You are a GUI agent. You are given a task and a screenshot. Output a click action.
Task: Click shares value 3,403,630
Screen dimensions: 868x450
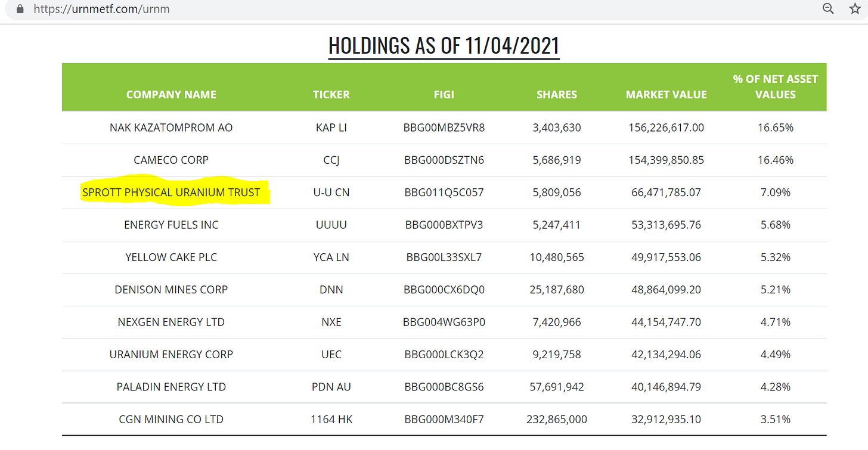(x=557, y=128)
